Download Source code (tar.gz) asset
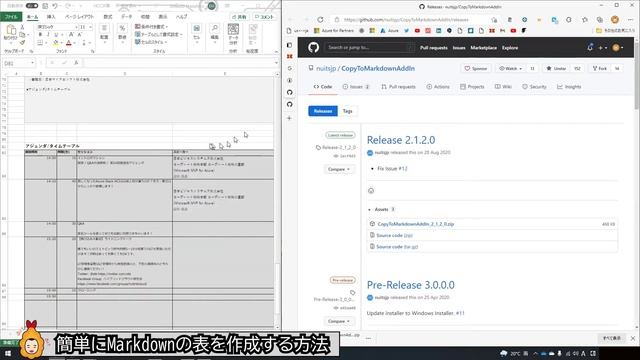This screenshot has height=360, width=640. click(x=397, y=247)
